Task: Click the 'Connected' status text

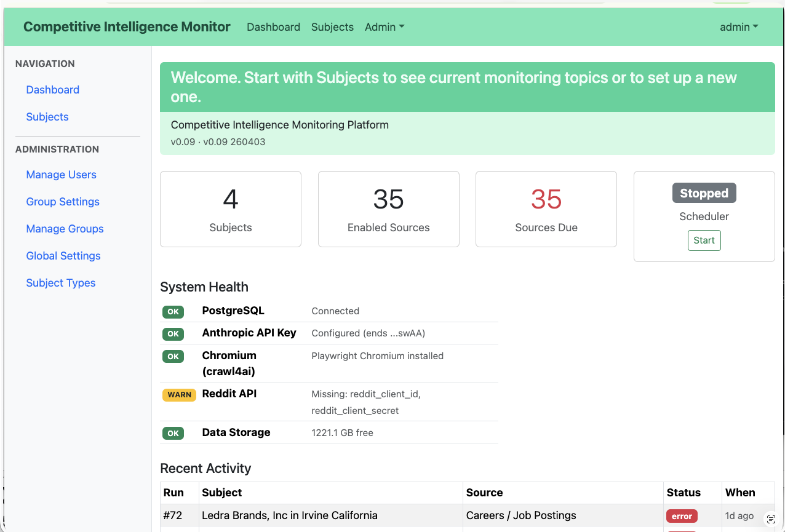Action: [x=335, y=311]
